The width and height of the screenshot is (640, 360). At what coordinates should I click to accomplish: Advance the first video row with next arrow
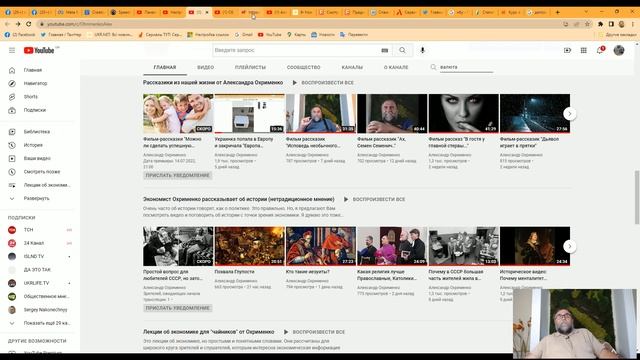pos(570,114)
